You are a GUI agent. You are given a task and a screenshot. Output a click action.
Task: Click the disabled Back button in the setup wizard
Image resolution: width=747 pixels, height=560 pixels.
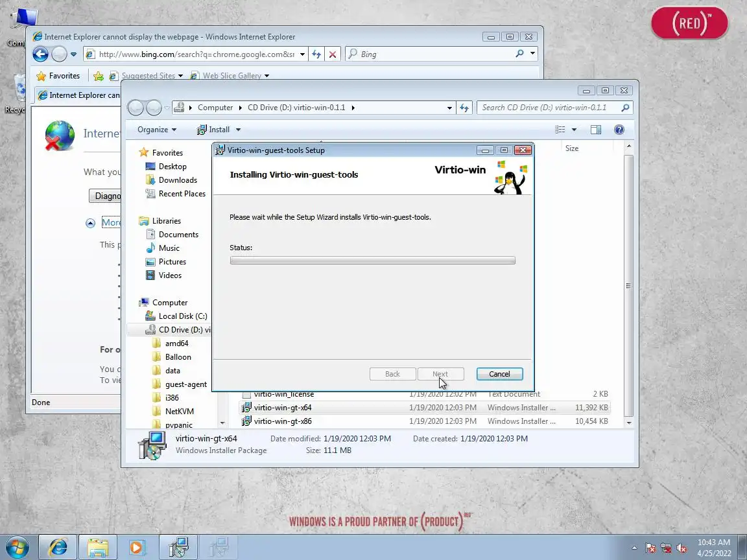click(x=392, y=374)
